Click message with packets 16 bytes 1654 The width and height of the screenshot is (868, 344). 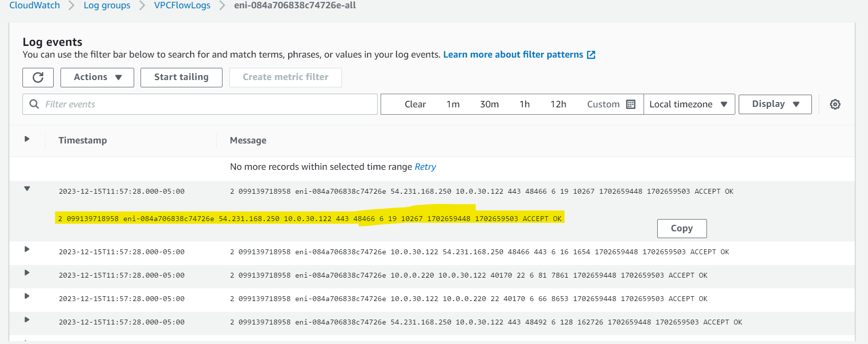[480, 252]
